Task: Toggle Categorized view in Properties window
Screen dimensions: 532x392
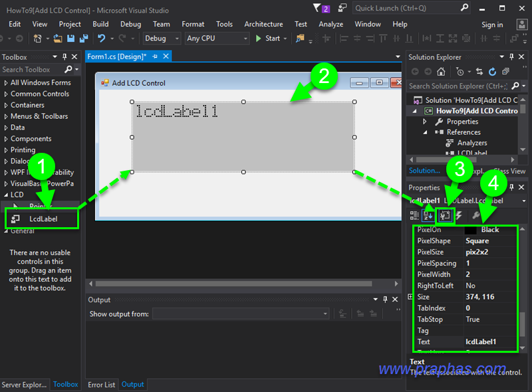Action: [x=414, y=215]
